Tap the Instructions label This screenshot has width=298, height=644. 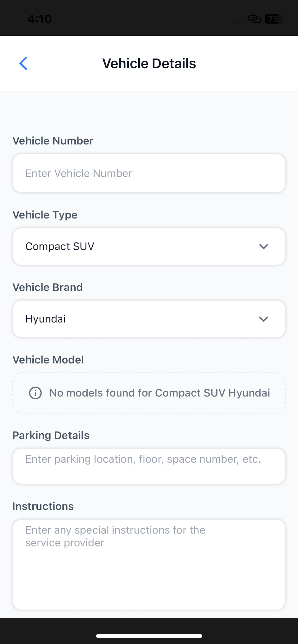(x=43, y=506)
